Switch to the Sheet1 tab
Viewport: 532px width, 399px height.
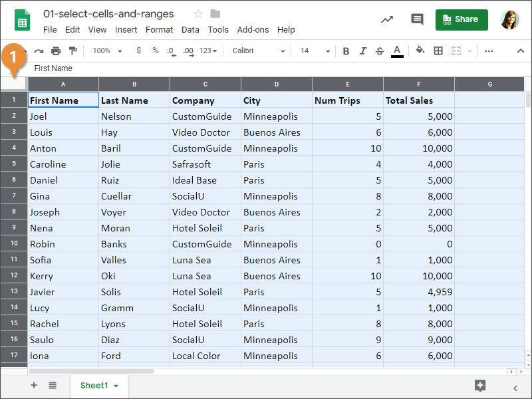pyautogui.click(x=95, y=385)
